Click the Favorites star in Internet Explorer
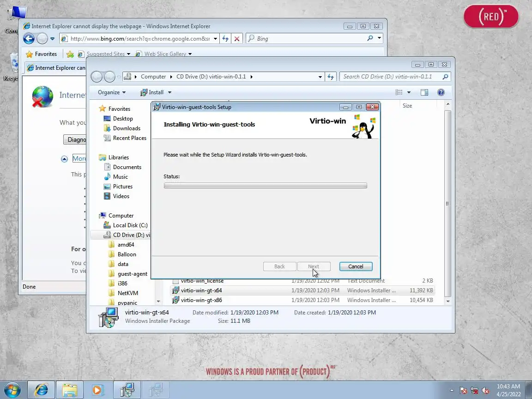532x399 pixels. 30,54
